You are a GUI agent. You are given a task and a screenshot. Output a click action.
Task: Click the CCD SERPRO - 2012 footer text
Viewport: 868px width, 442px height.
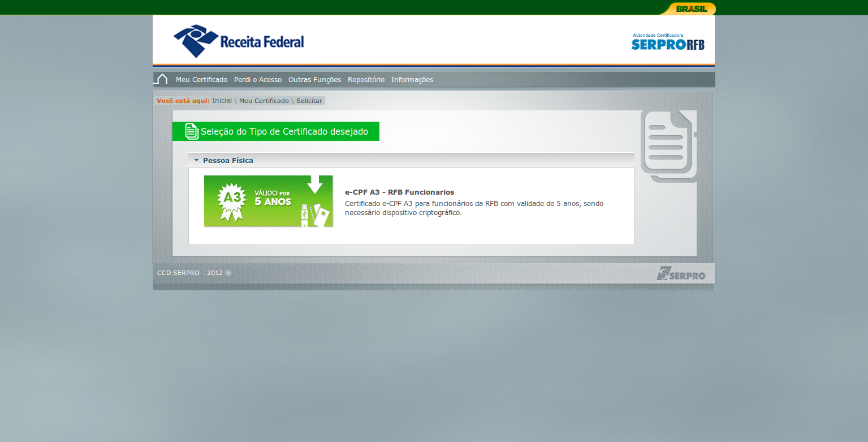[x=194, y=273]
